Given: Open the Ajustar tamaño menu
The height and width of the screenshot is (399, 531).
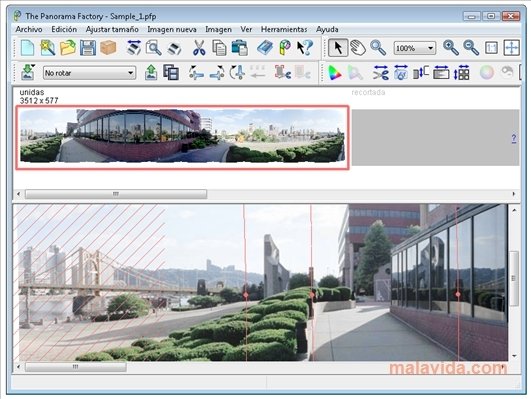Looking at the screenshot, I should [x=112, y=29].
